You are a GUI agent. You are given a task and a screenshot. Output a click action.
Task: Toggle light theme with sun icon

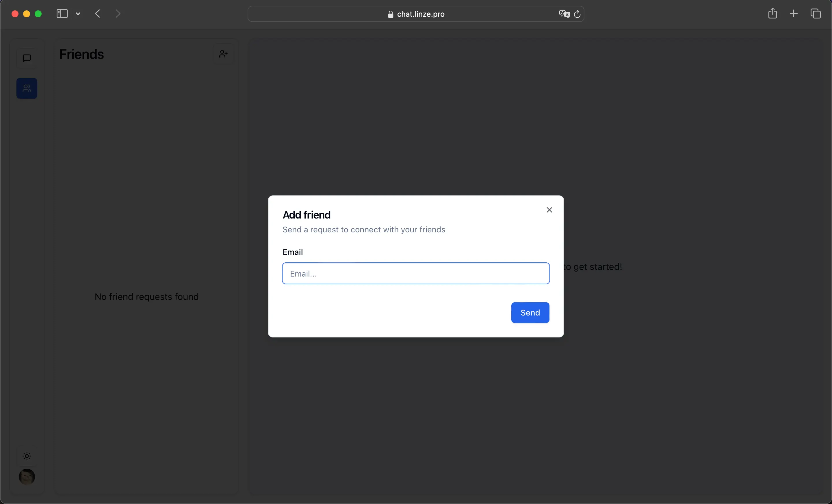coord(27,456)
